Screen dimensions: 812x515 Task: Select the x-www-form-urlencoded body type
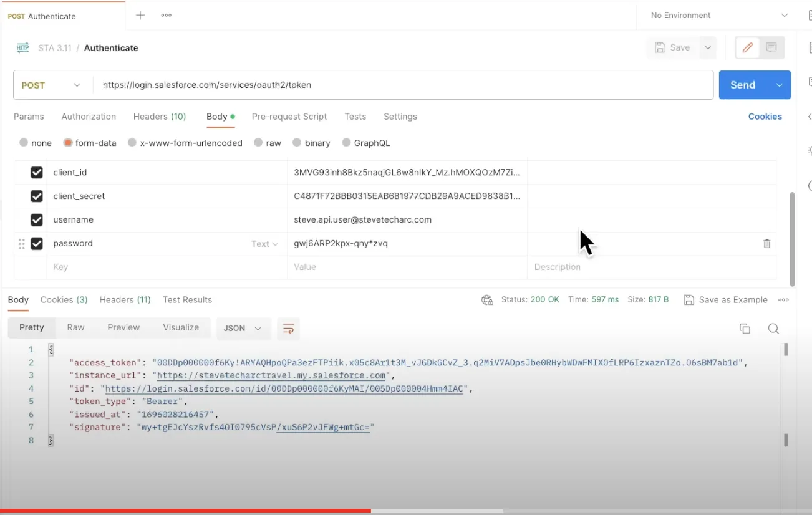tap(185, 143)
